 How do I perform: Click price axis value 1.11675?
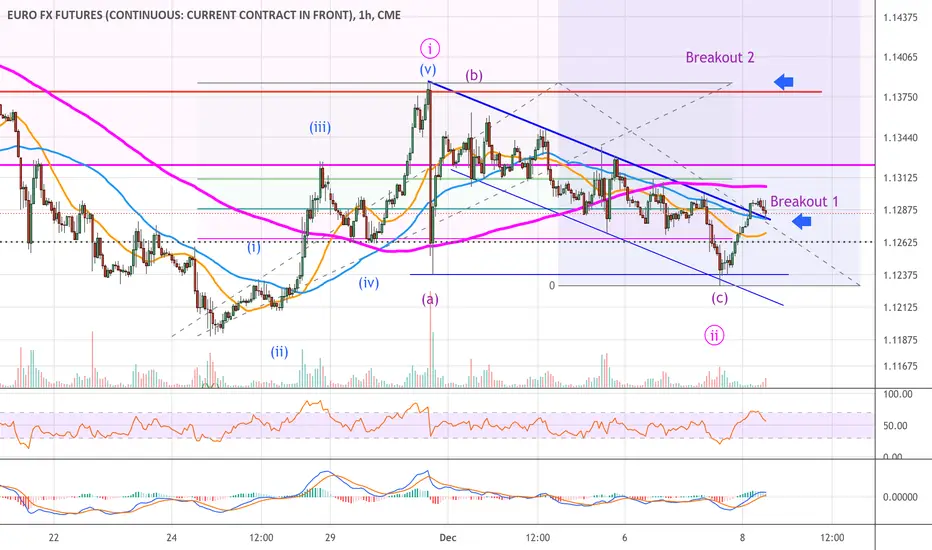click(900, 366)
